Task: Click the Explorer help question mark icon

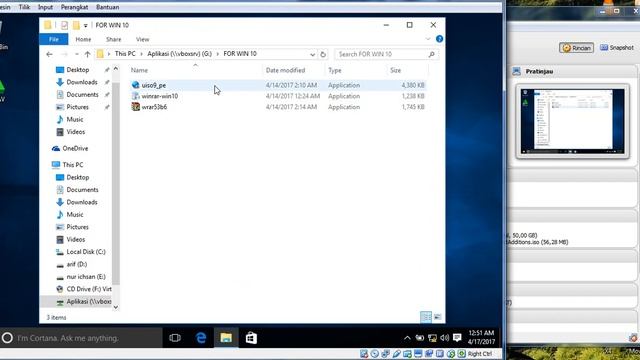Action: [439, 39]
